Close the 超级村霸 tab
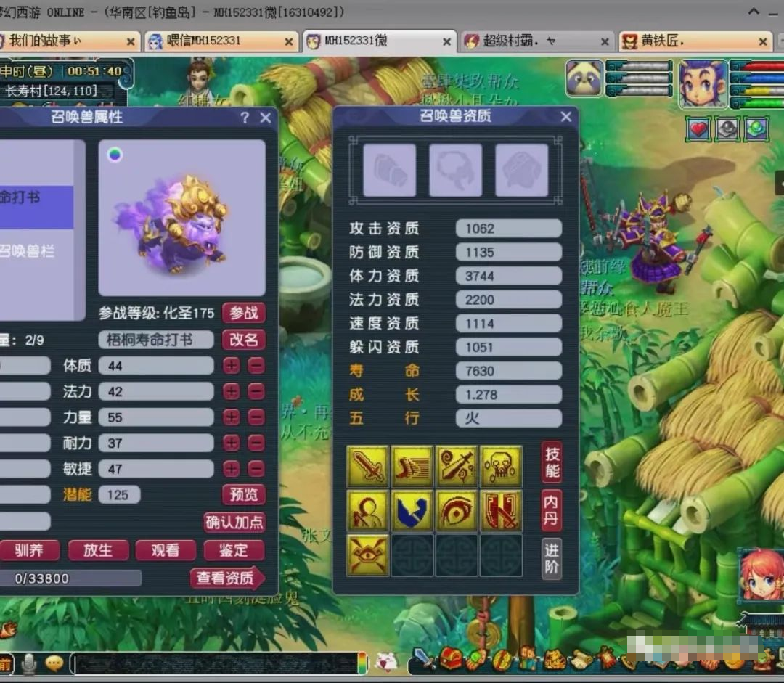 click(605, 42)
